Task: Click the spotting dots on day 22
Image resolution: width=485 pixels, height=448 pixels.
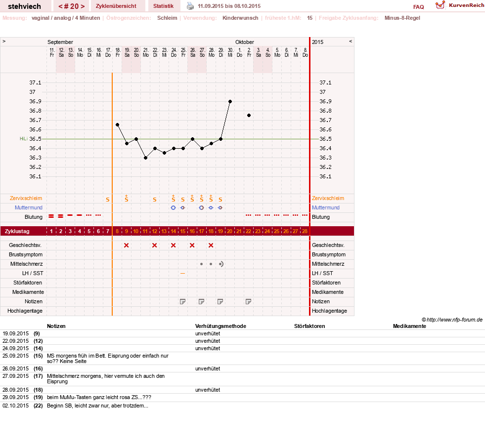Action: [x=248, y=215]
